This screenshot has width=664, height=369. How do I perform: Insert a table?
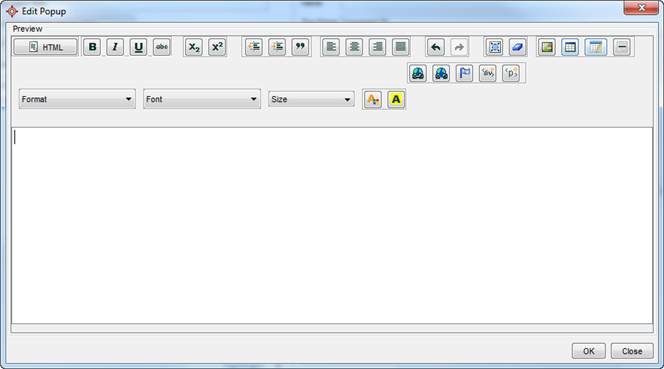click(570, 47)
